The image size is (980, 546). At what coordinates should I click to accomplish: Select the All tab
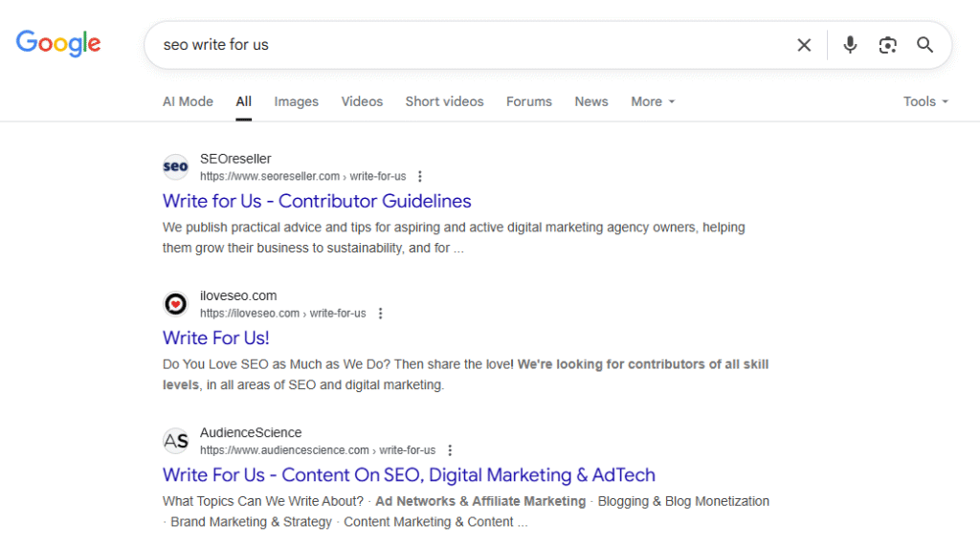coord(244,101)
